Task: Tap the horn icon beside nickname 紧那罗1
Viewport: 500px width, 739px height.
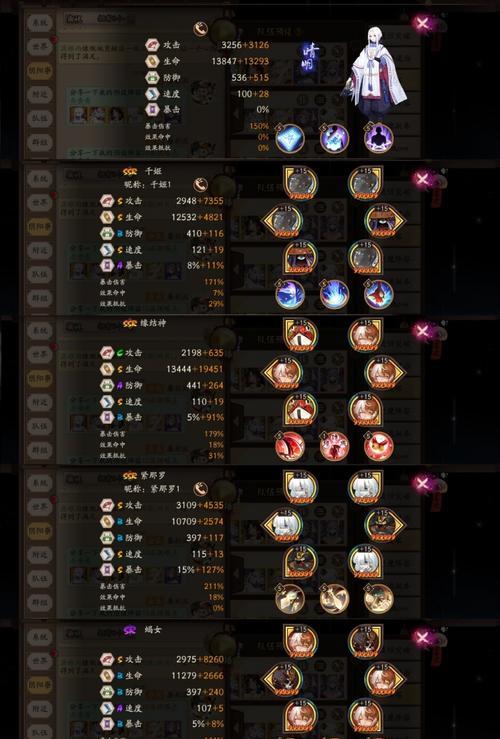Action: click(201, 489)
